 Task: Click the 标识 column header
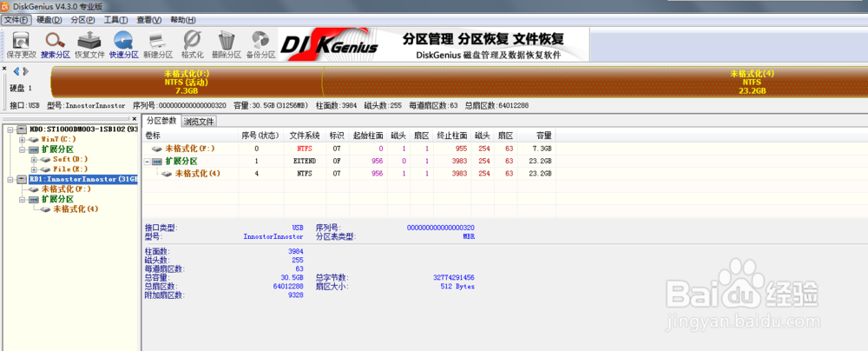click(337, 136)
